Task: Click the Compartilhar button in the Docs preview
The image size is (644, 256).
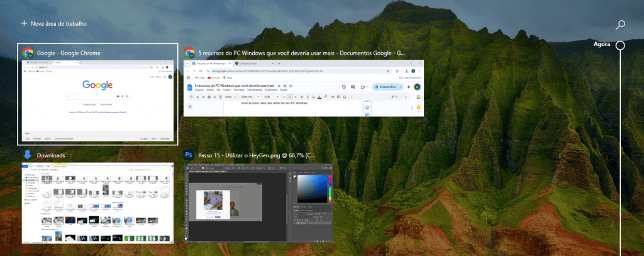Action: (387, 87)
